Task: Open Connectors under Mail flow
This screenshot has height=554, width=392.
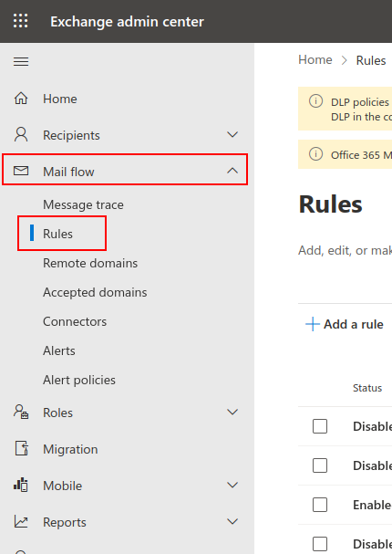Action: (x=75, y=321)
